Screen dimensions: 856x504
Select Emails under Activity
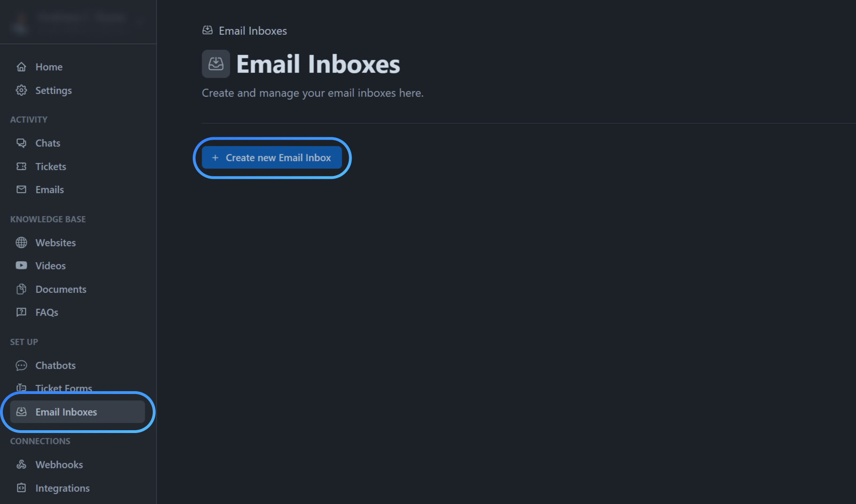49,189
